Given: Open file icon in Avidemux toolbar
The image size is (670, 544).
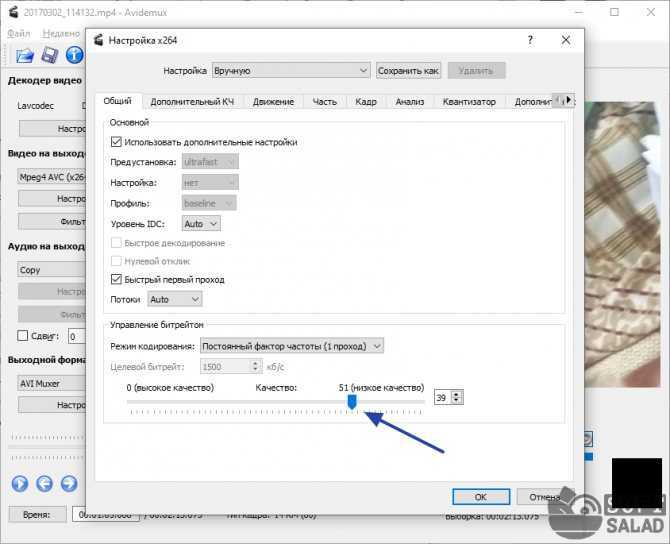Looking at the screenshot, I should [x=24, y=56].
